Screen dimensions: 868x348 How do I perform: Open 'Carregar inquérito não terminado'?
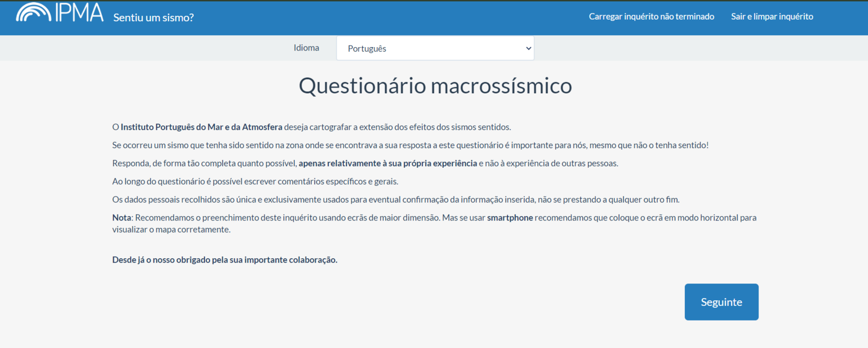(651, 17)
